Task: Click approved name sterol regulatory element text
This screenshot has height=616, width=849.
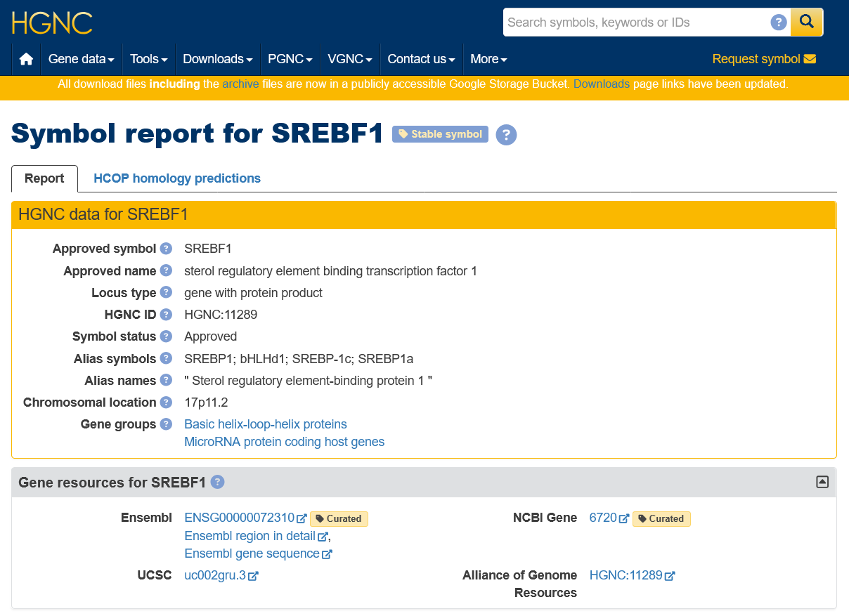Action: (x=330, y=271)
